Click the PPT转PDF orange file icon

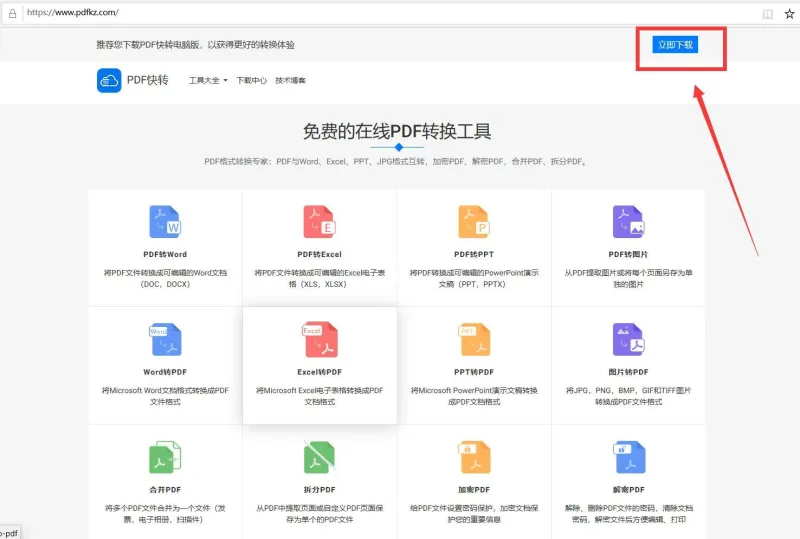(x=474, y=339)
